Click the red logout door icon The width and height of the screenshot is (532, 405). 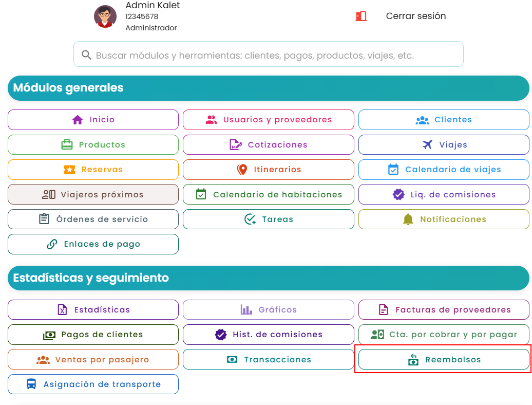(361, 16)
